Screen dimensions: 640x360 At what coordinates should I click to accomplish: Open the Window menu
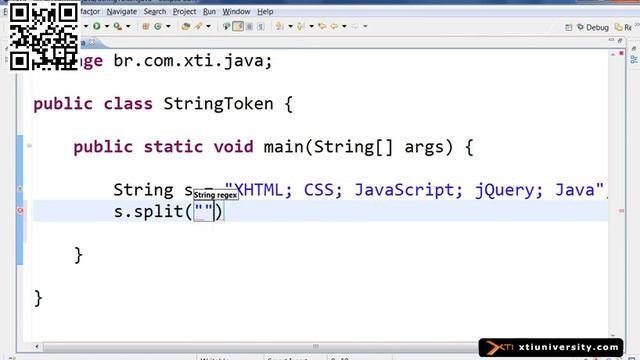236,11
